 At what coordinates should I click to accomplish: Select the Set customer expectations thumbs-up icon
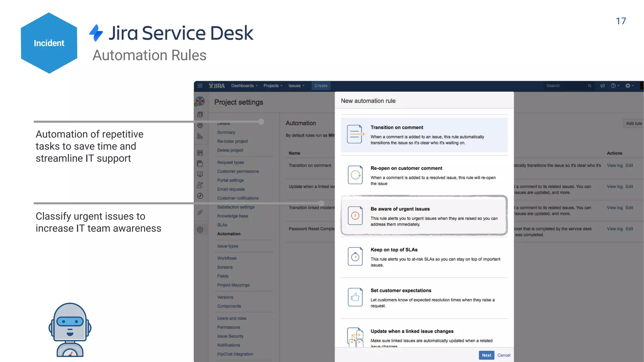click(x=355, y=297)
